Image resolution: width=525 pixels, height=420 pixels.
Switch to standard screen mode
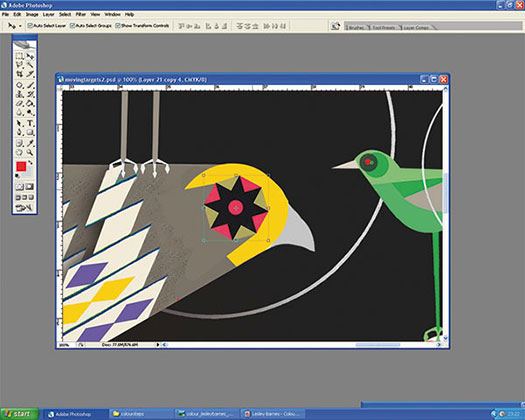tap(19, 197)
